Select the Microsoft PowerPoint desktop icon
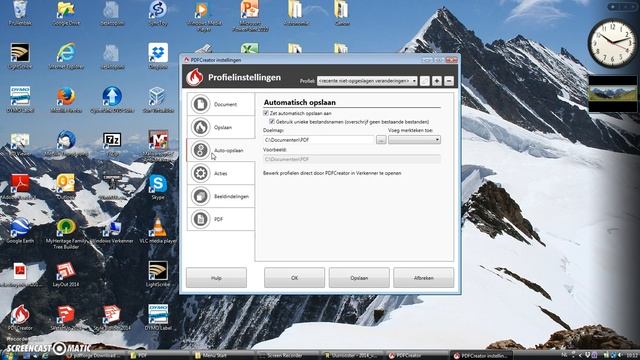 (250, 16)
